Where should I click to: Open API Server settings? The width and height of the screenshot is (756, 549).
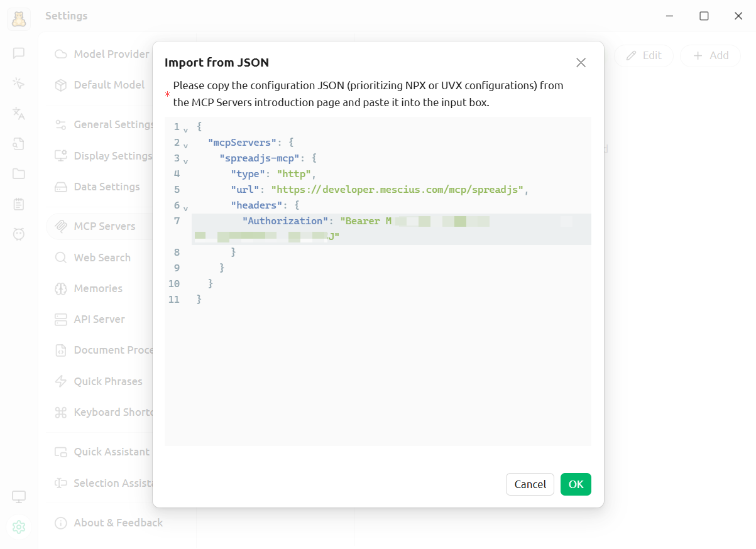[x=101, y=319]
